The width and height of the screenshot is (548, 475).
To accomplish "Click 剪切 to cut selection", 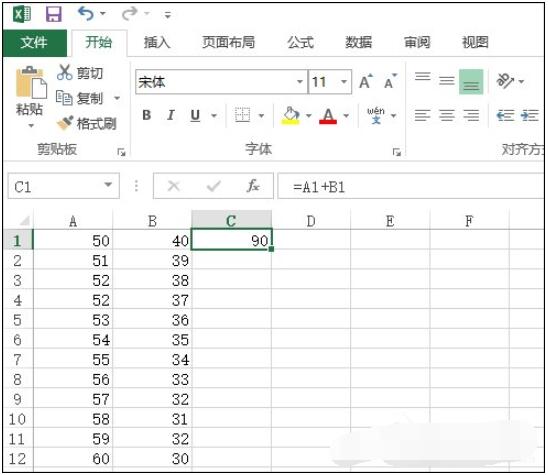I will tap(80, 73).
